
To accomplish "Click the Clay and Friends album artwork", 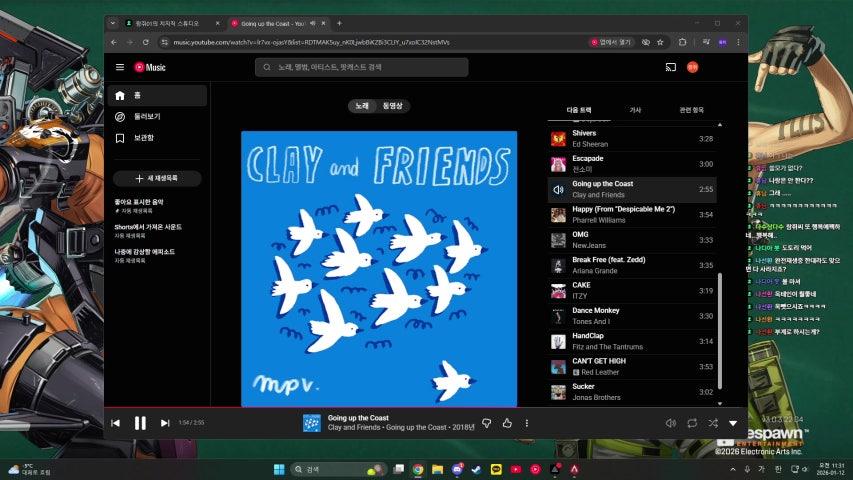I will tap(379, 268).
